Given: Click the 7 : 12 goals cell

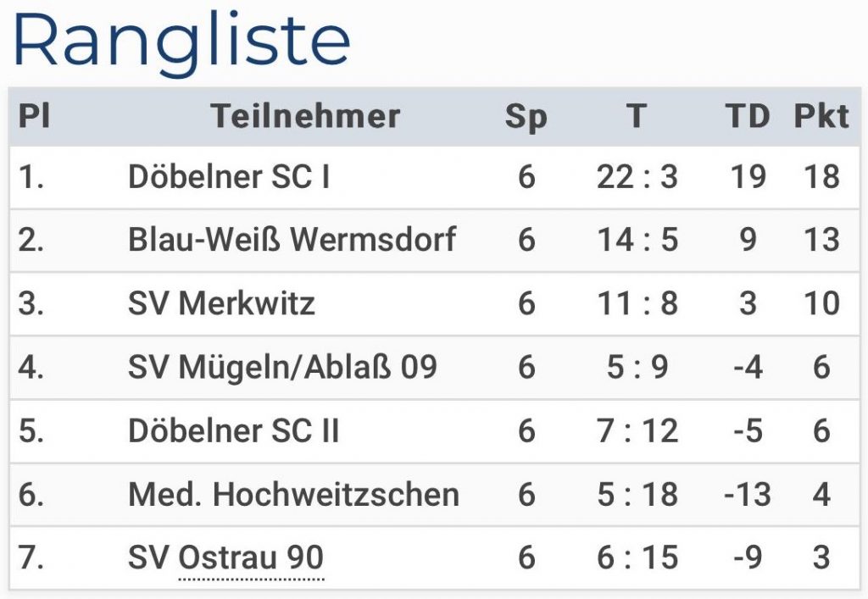Looking at the screenshot, I should point(637,430).
